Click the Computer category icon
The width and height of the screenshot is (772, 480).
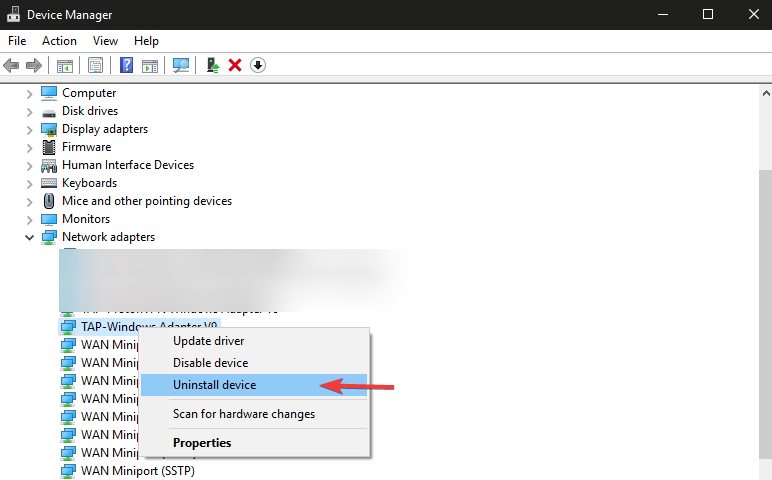49,93
